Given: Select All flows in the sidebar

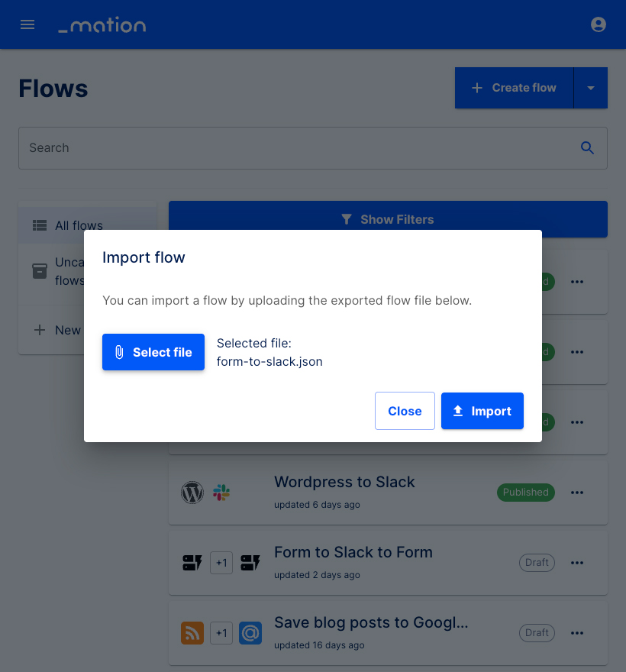Looking at the screenshot, I should click(x=81, y=225).
